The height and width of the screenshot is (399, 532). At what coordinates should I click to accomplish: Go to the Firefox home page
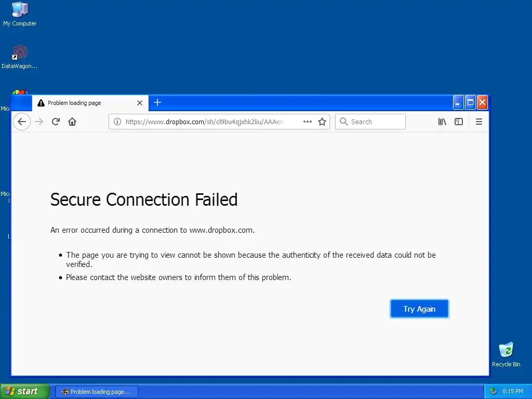coord(72,122)
